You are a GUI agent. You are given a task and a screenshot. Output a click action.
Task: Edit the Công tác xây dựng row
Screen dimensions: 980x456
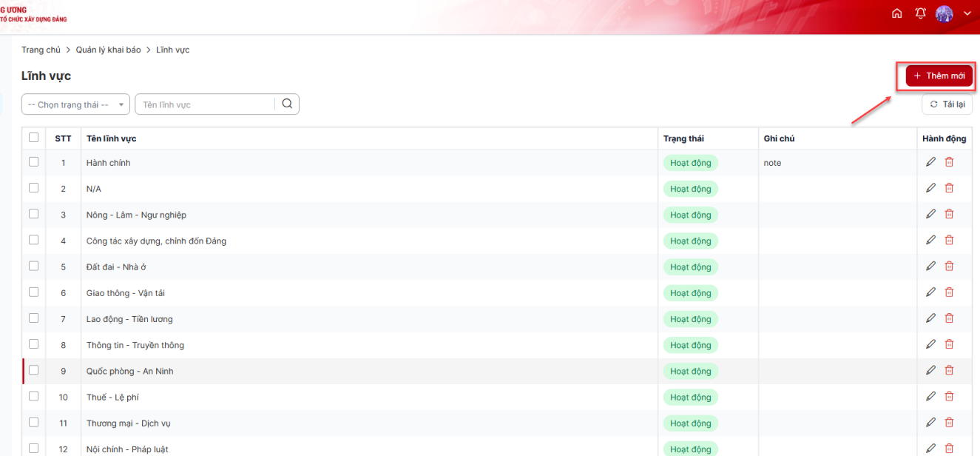click(930, 240)
